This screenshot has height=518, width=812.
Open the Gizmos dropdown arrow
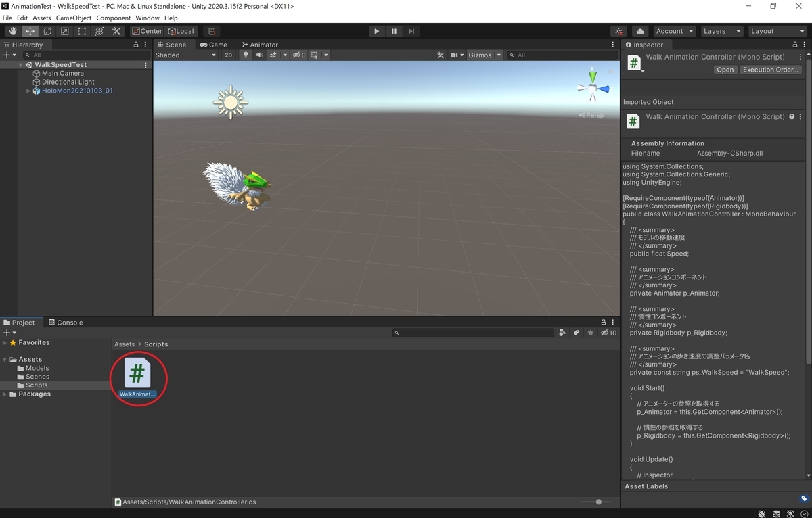499,55
